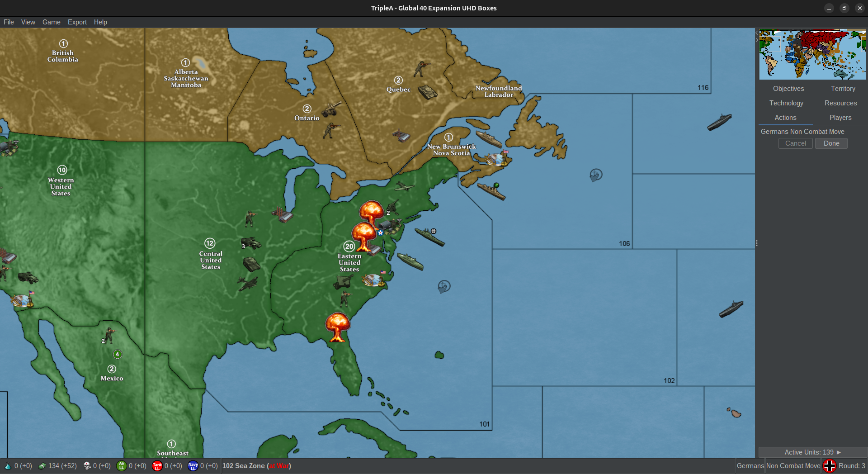Image resolution: width=868 pixels, height=474 pixels.
Task: Switch to the Players tab
Action: point(840,118)
